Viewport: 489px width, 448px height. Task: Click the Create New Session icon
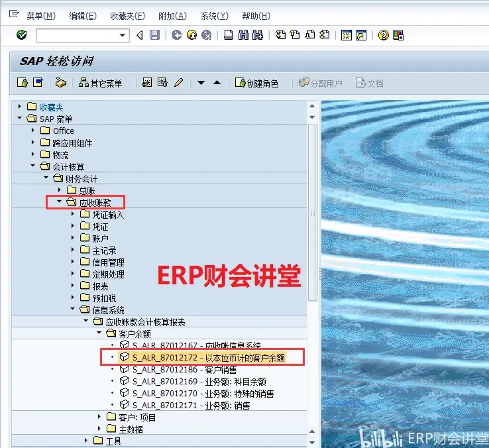pyautogui.click(x=346, y=35)
